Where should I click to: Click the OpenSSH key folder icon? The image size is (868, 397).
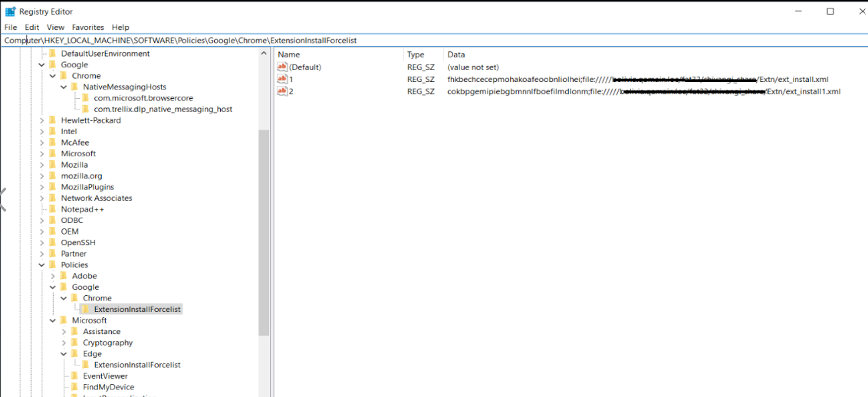coord(53,242)
